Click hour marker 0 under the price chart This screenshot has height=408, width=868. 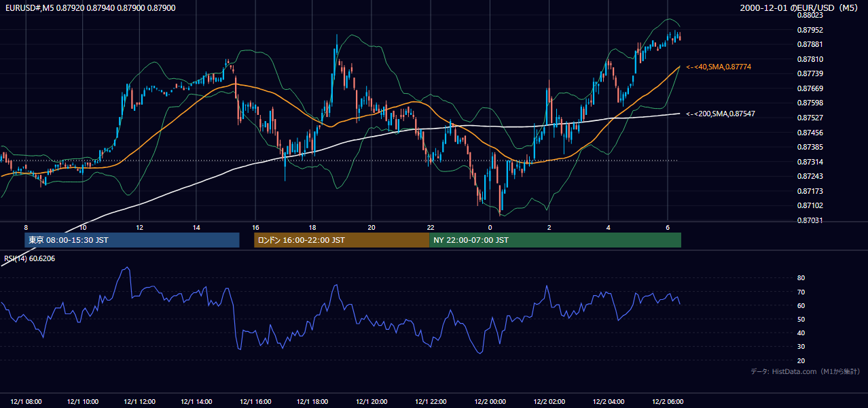(490, 227)
